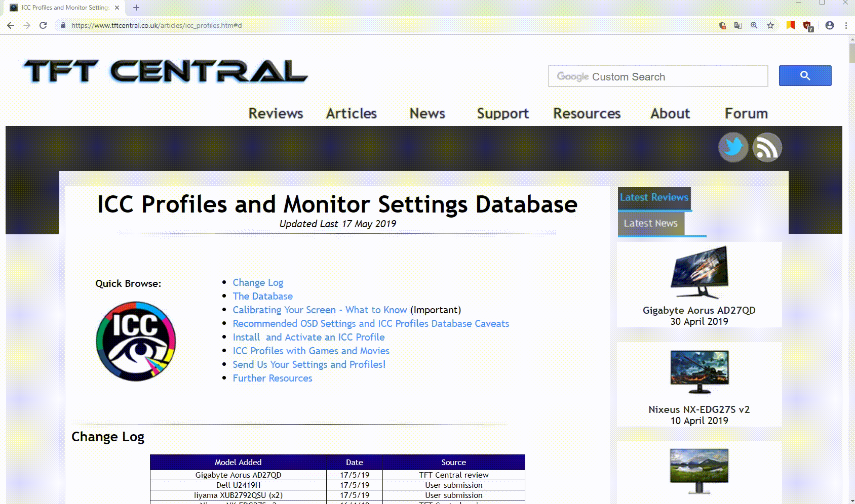Screen dimensions: 855x504
Task: Open the blocked content shield icon
Action: tap(722, 25)
